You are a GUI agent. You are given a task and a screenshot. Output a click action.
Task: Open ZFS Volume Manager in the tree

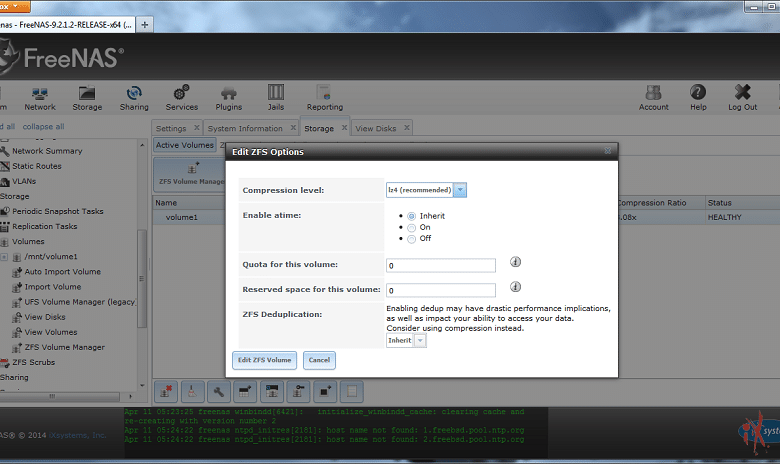click(x=65, y=347)
